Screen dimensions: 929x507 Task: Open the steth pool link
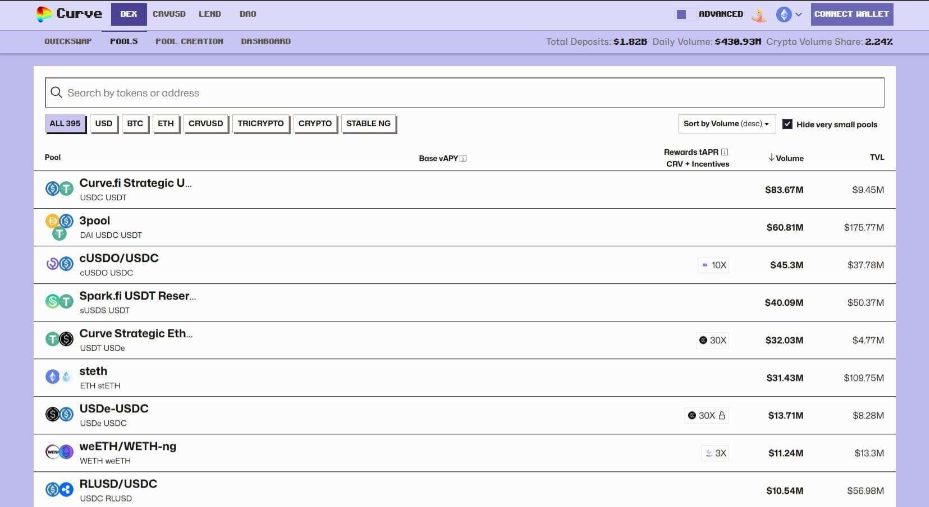[94, 371]
